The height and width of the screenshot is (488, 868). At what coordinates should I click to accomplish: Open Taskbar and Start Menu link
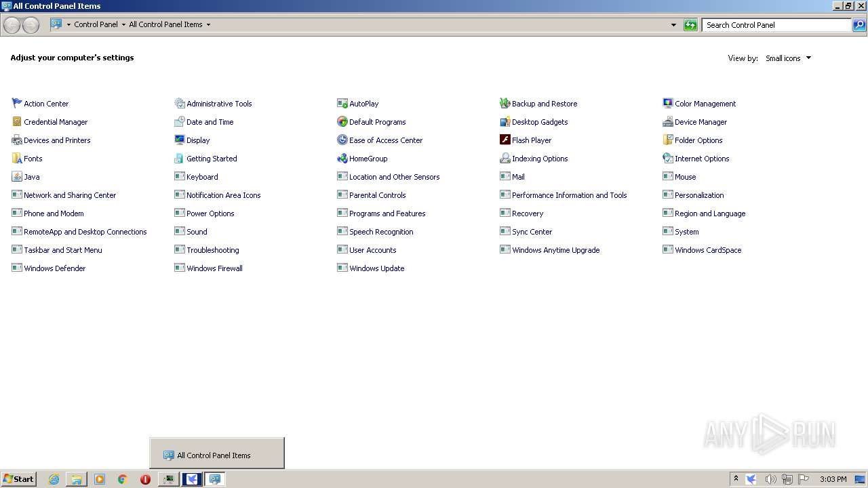pos(62,250)
